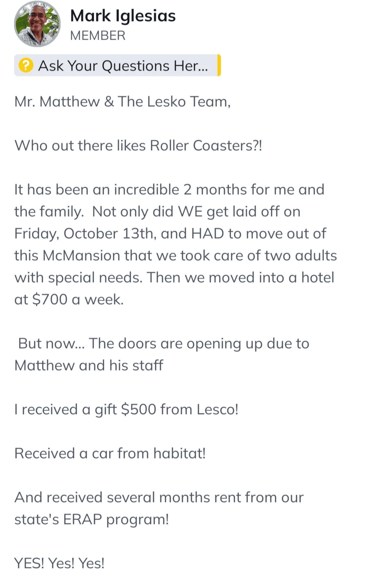Click the word "McMansion" in the post
Image resolution: width=366 pixels, height=588 pixels.
click(81, 256)
